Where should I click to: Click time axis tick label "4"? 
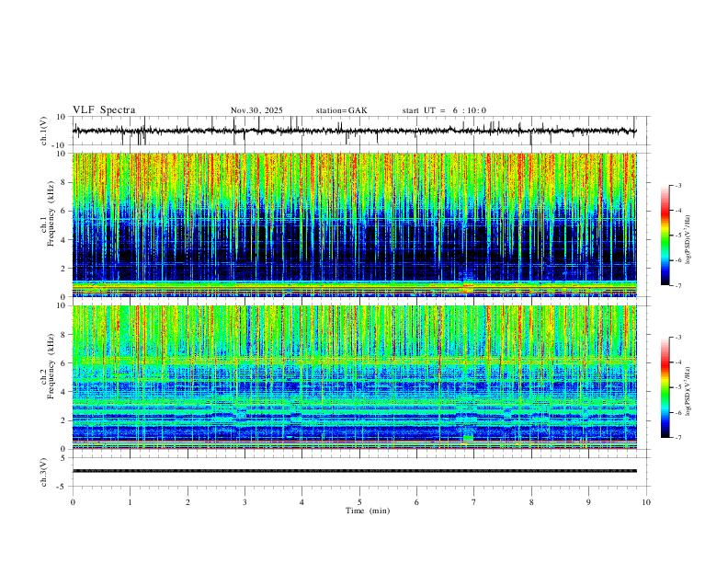point(301,502)
